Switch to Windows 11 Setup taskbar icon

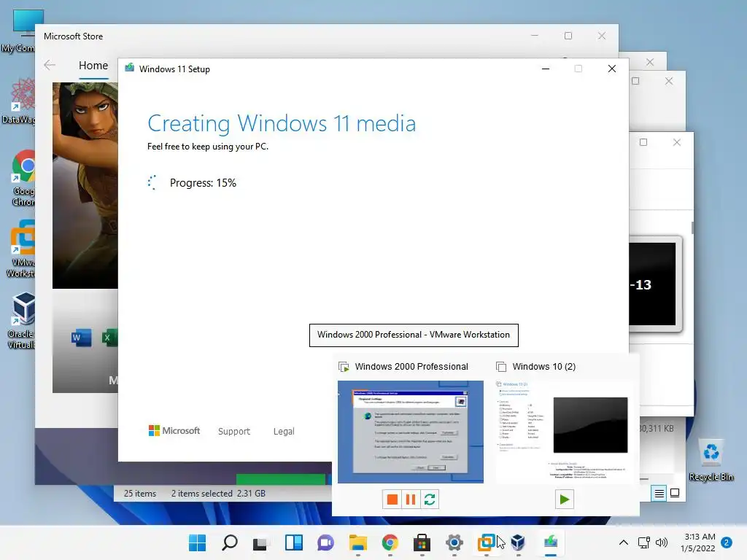click(551, 542)
